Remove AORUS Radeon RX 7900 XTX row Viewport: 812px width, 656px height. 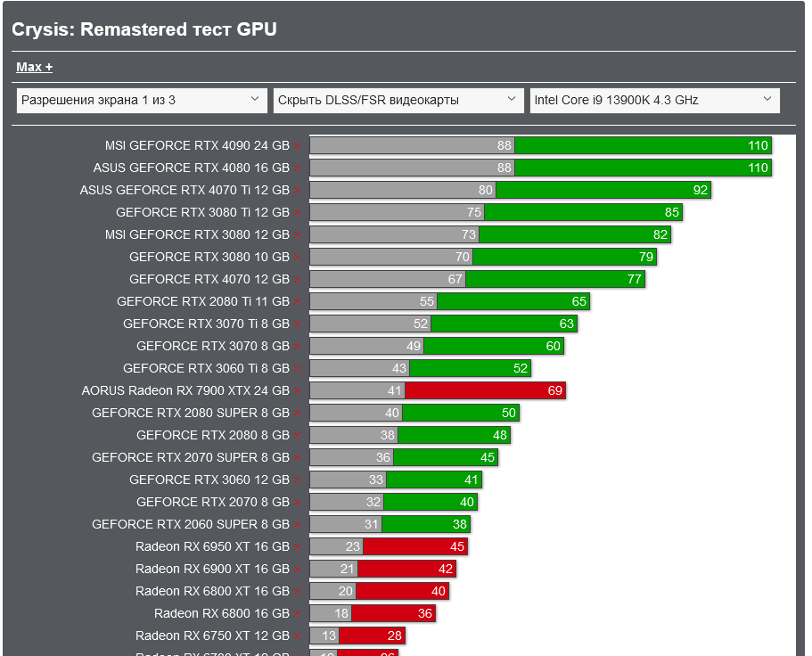pyautogui.click(x=297, y=391)
